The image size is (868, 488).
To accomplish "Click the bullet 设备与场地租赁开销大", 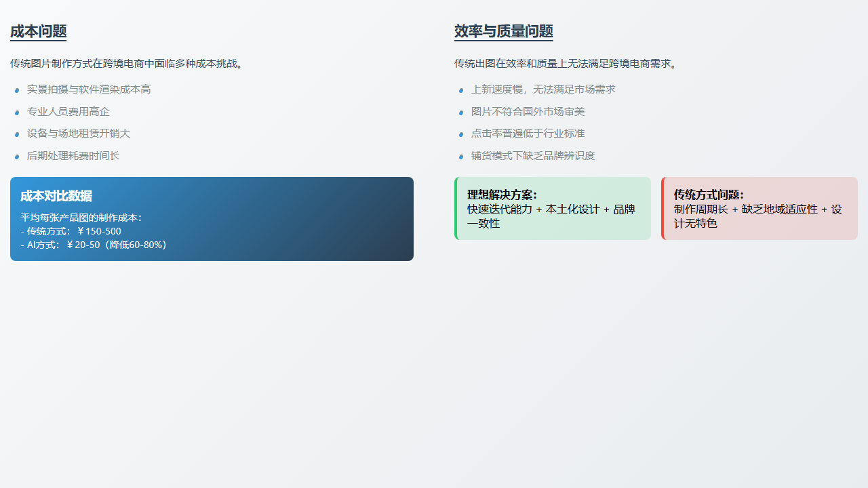I will point(79,134).
